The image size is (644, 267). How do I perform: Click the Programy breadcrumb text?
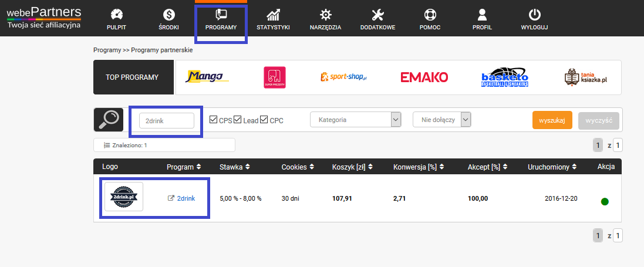click(x=107, y=50)
